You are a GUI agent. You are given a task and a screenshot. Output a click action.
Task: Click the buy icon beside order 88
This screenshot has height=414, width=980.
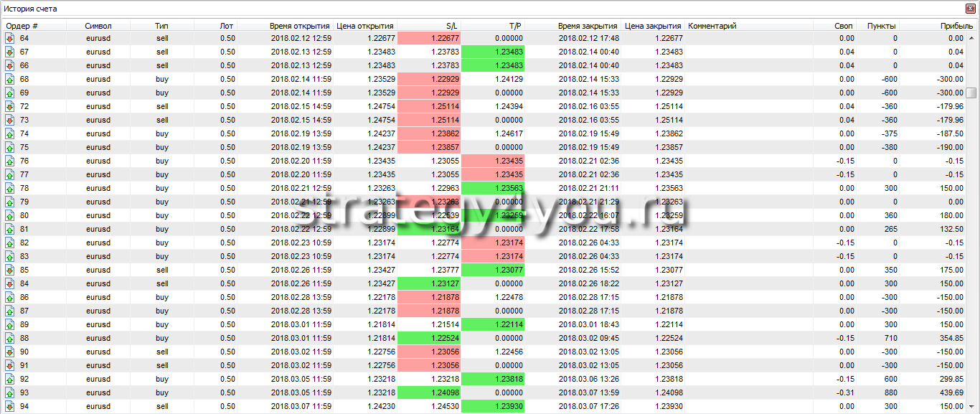point(10,338)
